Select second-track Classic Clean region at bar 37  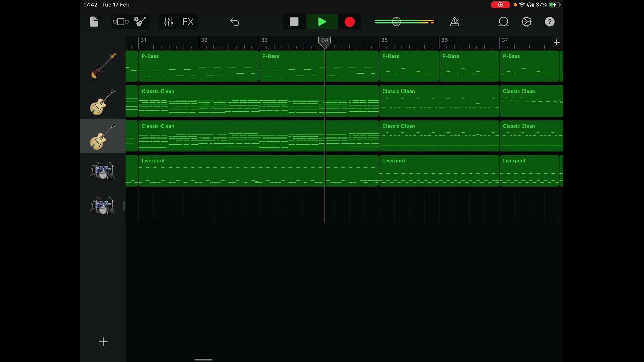[531, 136]
